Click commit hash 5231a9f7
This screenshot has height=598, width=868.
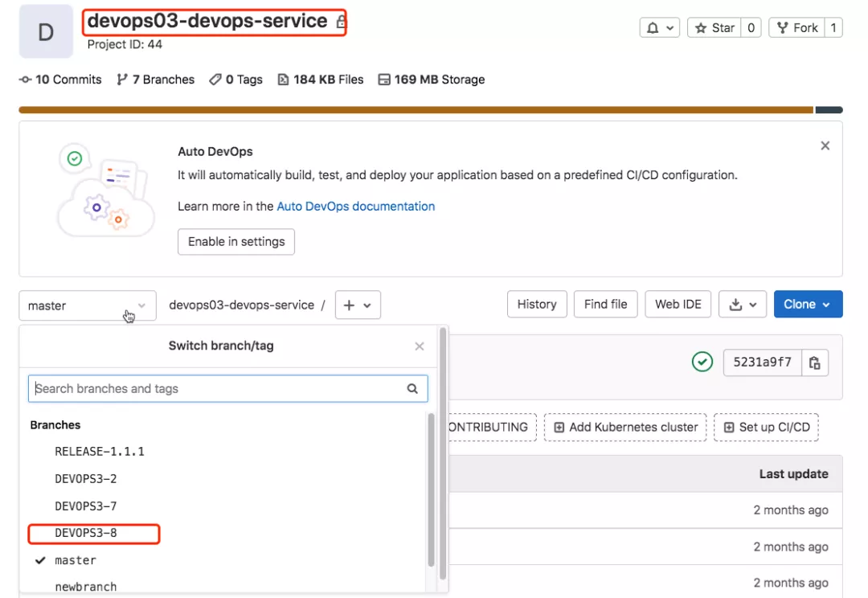click(762, 362)
